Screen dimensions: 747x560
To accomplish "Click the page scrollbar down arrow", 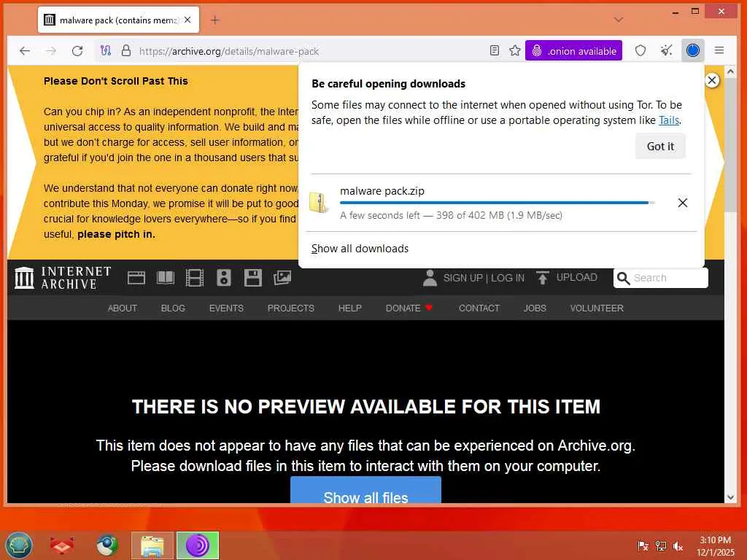I will (x=731, y=497).
